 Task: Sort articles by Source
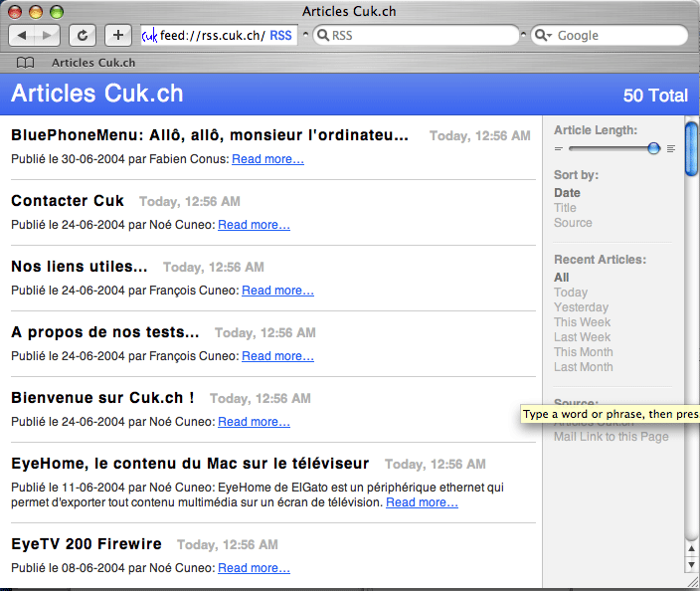pos(573,223)
